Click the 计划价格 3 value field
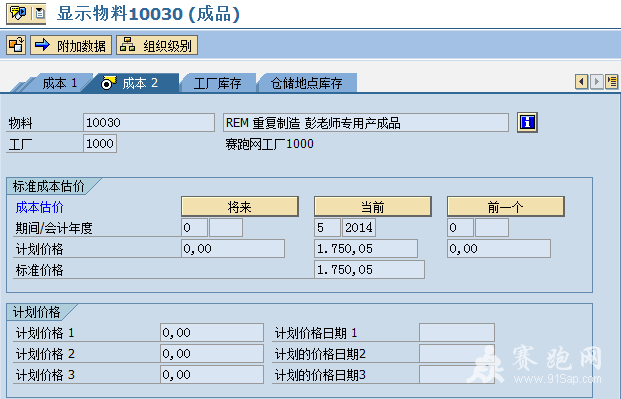The width and height of the screenshot is (621, 399). click(x=212, y=374)
